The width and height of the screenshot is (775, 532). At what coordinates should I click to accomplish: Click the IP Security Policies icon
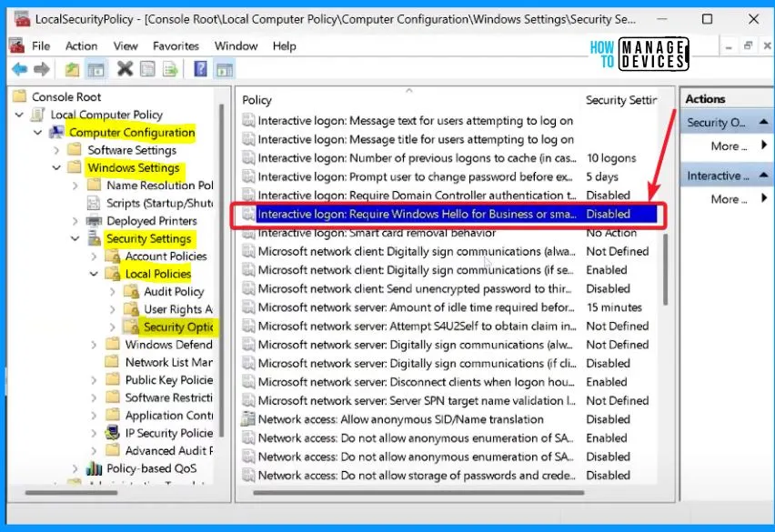coord(113,433)
